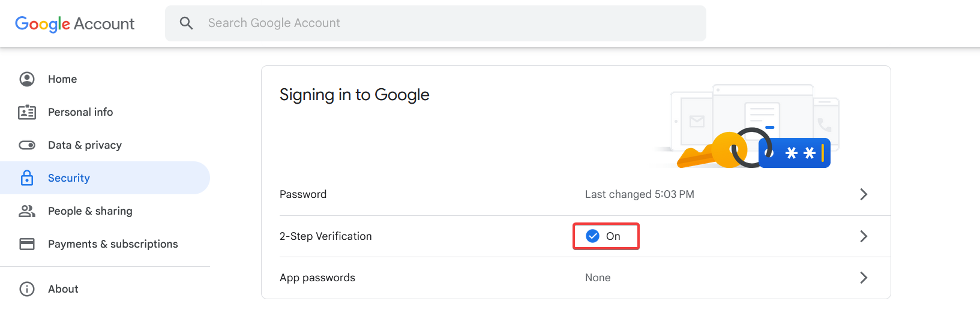980x313 pixels.
Task: Open 2-Step Verification chevron arrow
Action: (864, 236)
